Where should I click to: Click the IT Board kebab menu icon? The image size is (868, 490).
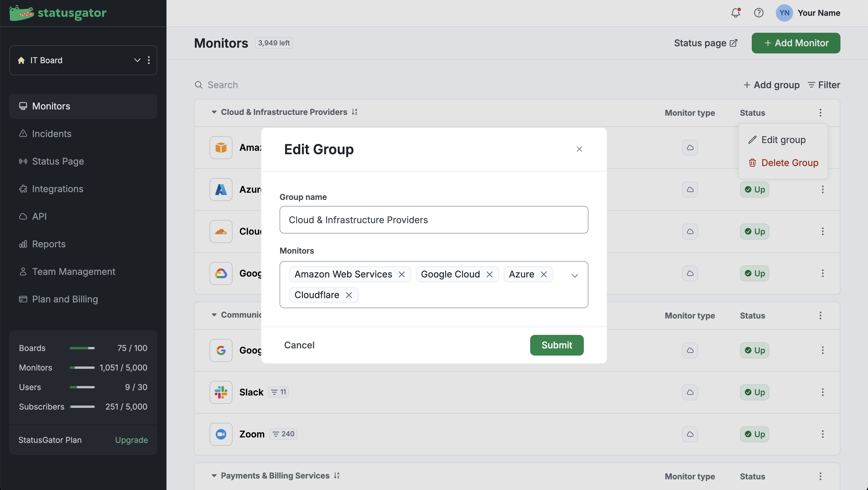[x=149, y=60]
